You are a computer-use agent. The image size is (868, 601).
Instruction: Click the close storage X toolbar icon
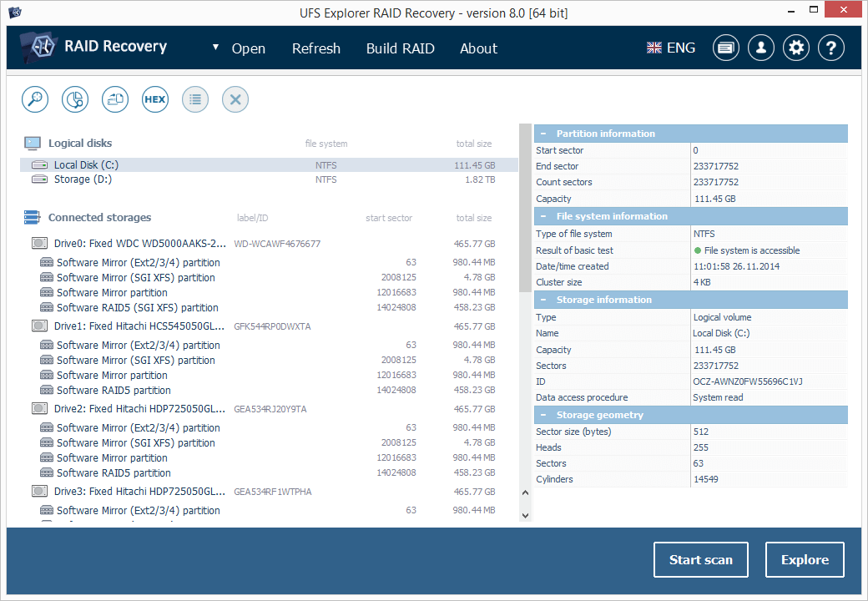pyautogui.click(x=235, y=98)
